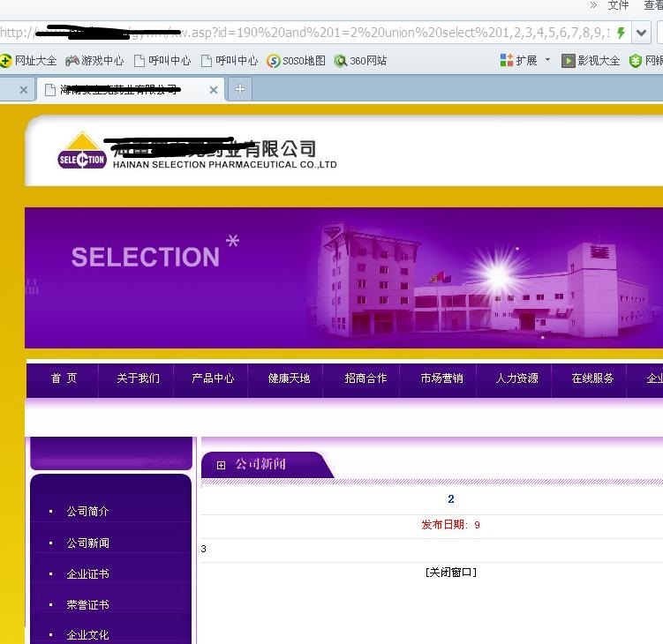Image resolution: width=663 pixels, height=644 pixels.
Task: Click the article body text "3"
Action: point(203,549)
